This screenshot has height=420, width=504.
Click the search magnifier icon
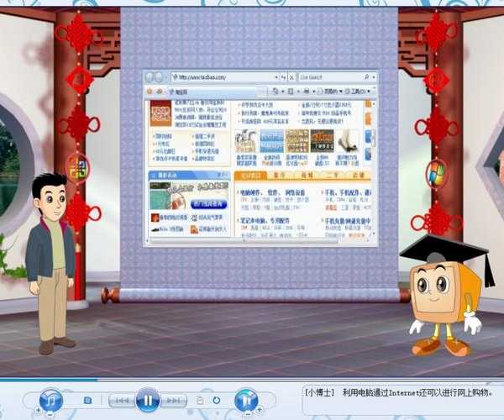(x=367, y=77)
